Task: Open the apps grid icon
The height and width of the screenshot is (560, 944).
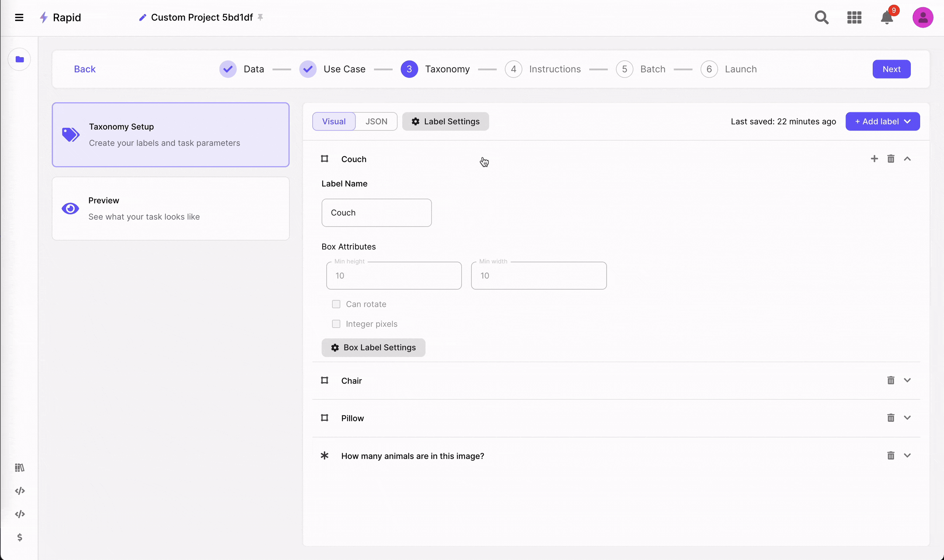Action: [x=854, y=17]
